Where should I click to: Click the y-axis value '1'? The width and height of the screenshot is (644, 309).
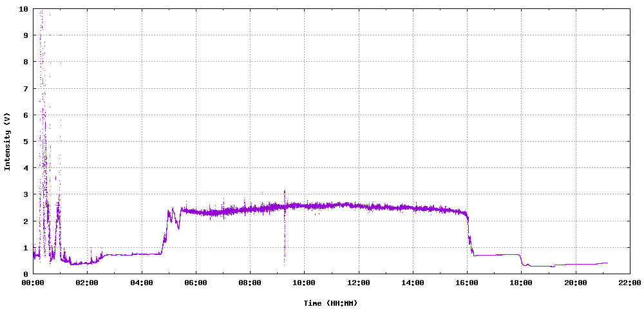click(x=26, y=247)
